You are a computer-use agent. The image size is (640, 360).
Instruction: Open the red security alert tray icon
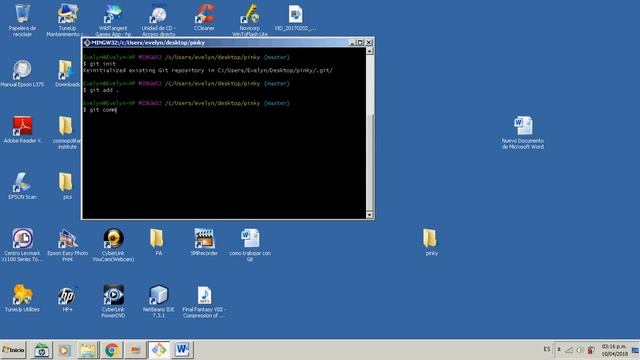pyautogui.click(x=590, y=350)
